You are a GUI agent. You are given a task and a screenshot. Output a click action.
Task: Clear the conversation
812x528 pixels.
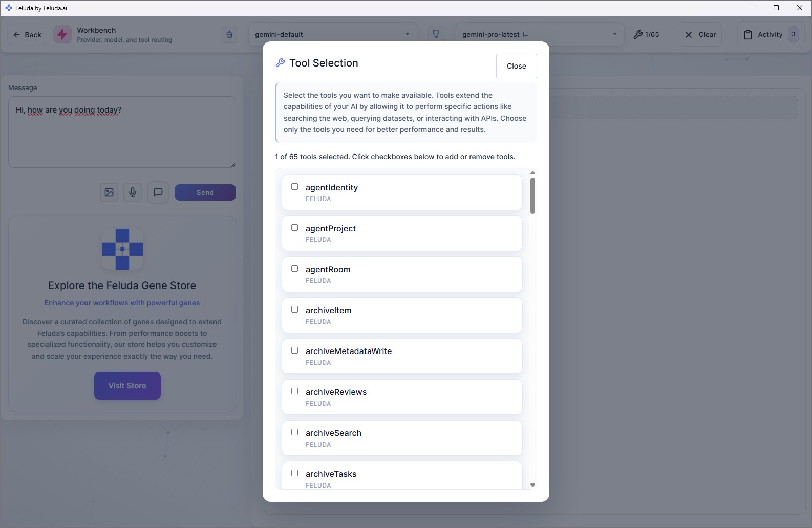coord(700,34)
